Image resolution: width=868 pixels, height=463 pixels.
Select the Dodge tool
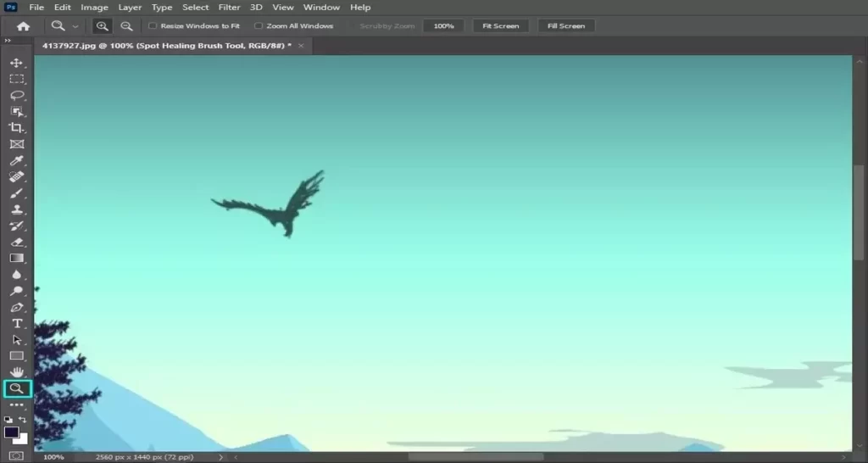click(x=17, y=291)
